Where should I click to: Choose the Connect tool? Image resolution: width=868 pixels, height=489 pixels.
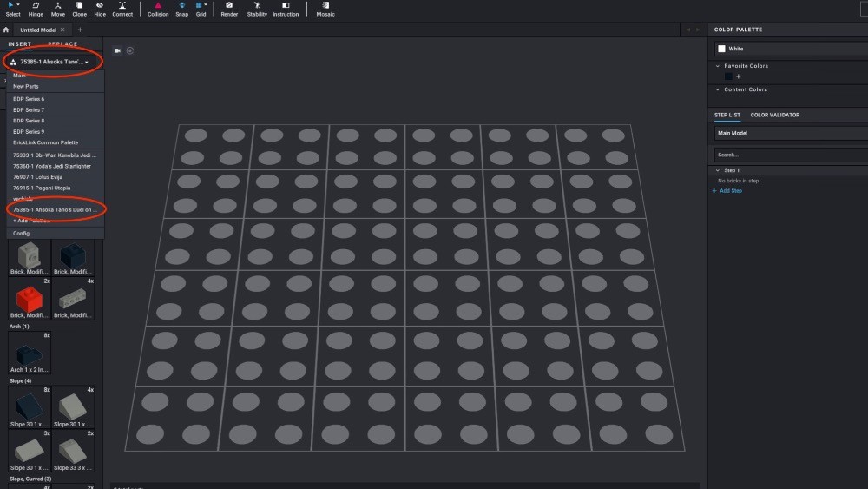(x=122, y=9)
